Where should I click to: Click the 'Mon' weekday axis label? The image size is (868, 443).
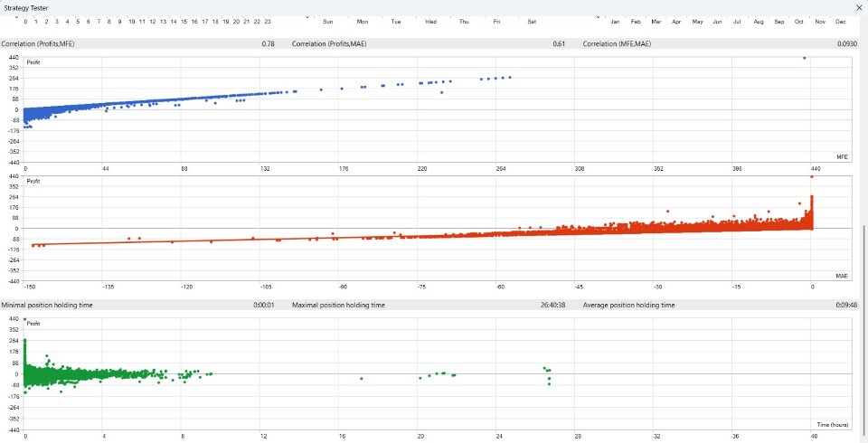(362, 22)
